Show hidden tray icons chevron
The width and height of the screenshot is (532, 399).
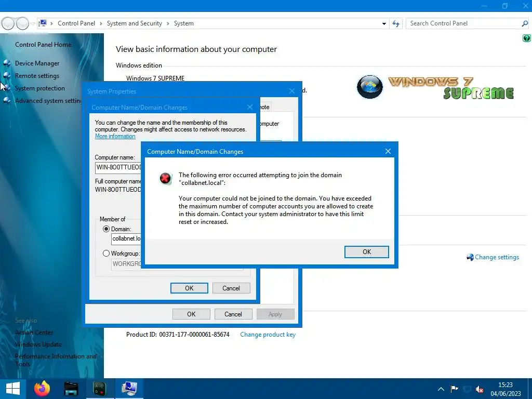(441, 389)
